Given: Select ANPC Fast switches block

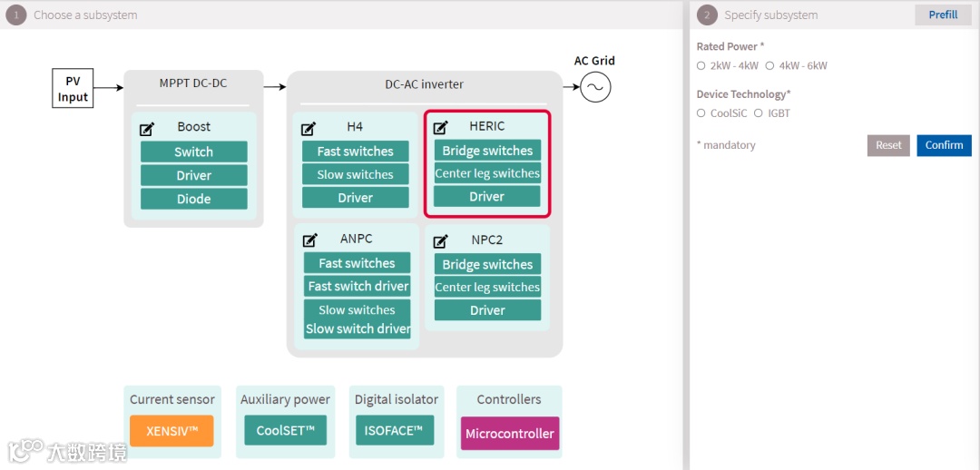Looking at the screenshot, I should coord(357,263).
